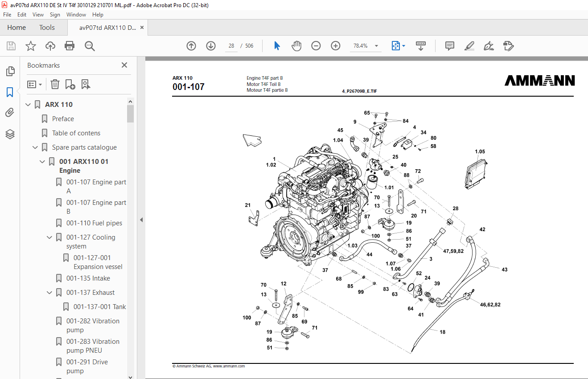The width and height of the screenshot is (588, 379).
Task: Select the Hand pan tool
Action: tap(296, 46)
